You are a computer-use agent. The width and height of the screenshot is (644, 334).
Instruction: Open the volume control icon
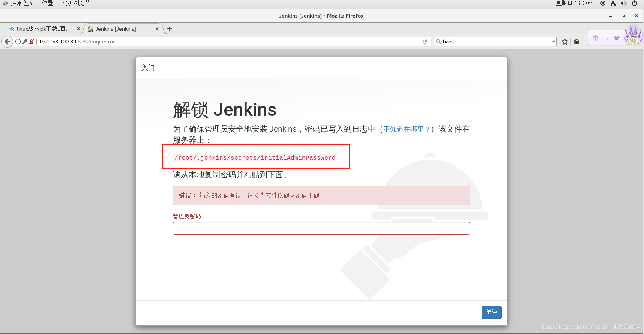(x=624, y=3)
